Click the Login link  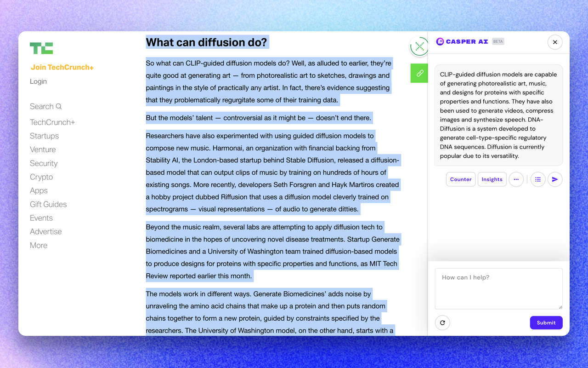(x=38, y=81)
